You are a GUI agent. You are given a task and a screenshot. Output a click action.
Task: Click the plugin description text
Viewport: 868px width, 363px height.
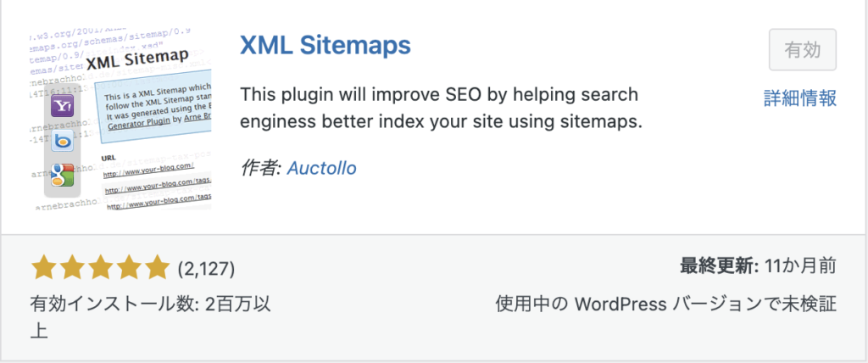coord(441,108)
